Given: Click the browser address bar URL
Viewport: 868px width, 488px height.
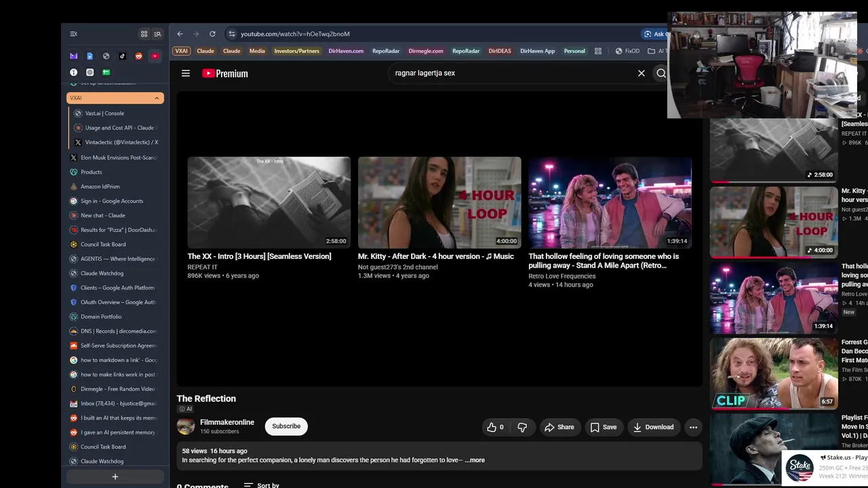Looking at the screenshot, I should (296, 34).
